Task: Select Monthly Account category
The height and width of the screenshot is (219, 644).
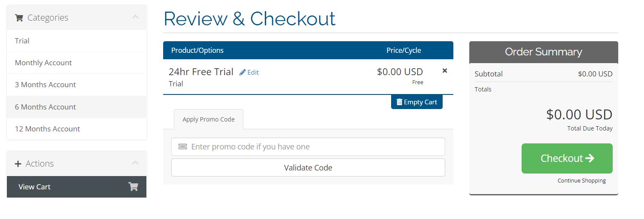Action: click(x=43, y=63)
